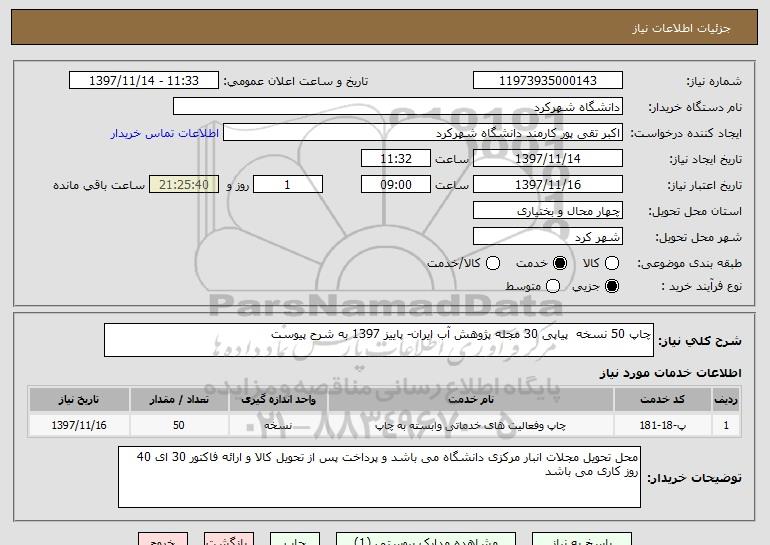Click the توضیحات خریدار text box
This screenshot has height=545, width=770.
click(x=380, y=477)
